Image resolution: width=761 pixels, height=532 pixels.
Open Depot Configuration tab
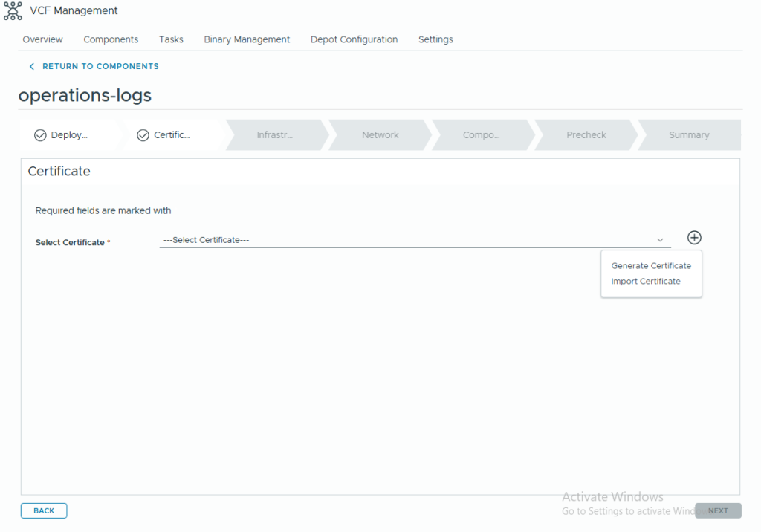pos(354,39)
